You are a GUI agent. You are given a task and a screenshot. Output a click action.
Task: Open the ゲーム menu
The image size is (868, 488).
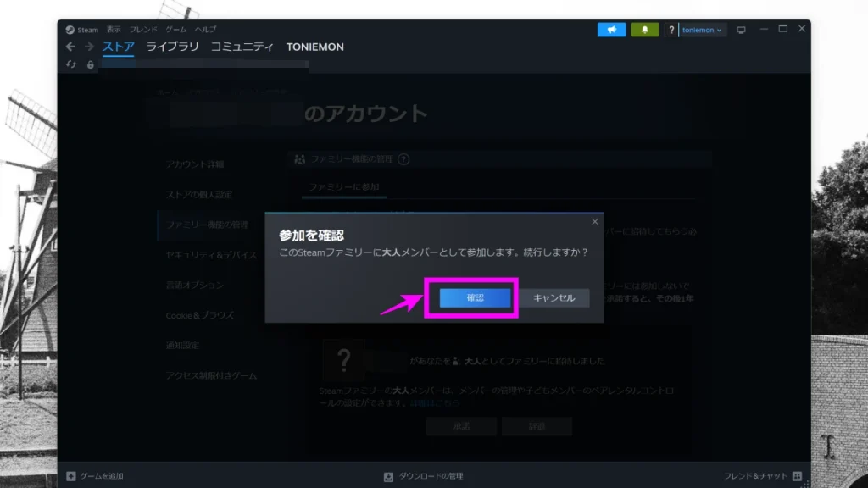(176, 30)
